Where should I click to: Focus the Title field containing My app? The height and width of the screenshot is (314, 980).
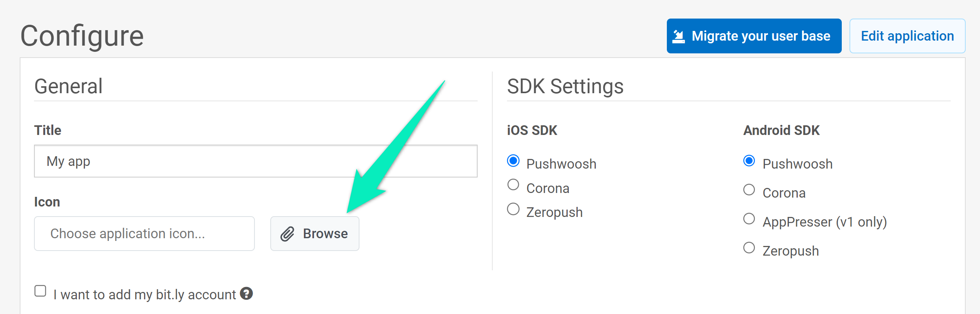click(256, 161)
